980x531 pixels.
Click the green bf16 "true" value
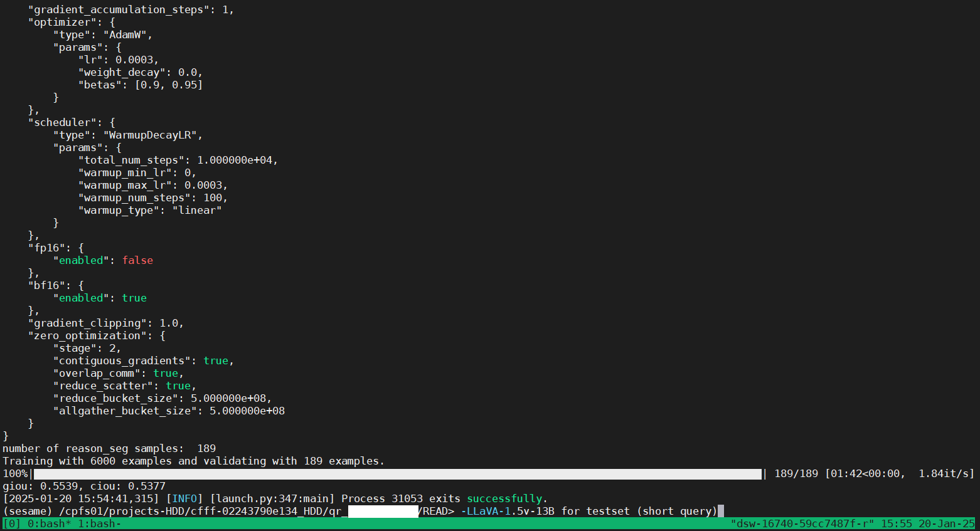(134, 298)
